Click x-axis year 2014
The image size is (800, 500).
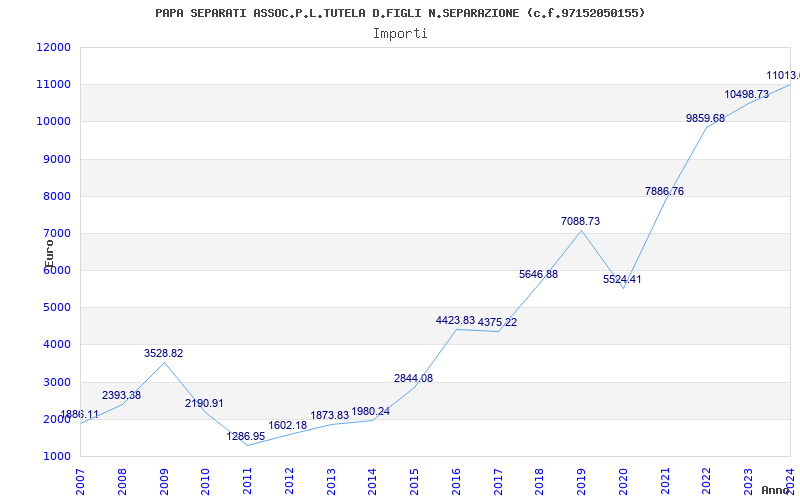(372, 482)
